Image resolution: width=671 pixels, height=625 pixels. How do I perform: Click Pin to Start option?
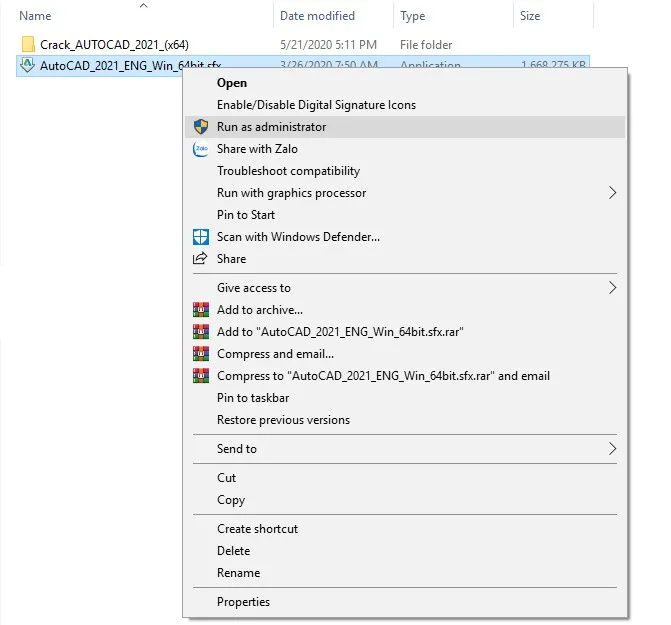coord(246,215)
